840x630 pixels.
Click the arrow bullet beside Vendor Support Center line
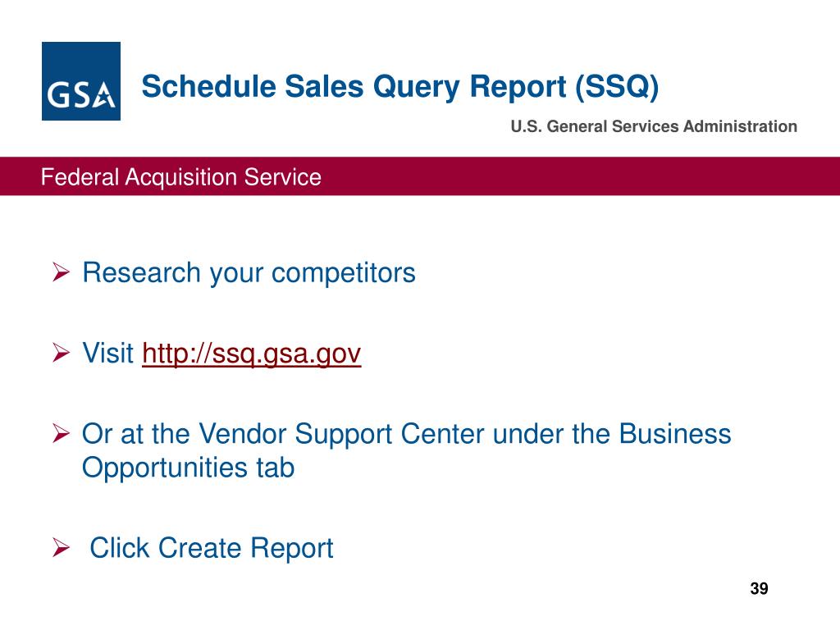[x=61, y=433]
